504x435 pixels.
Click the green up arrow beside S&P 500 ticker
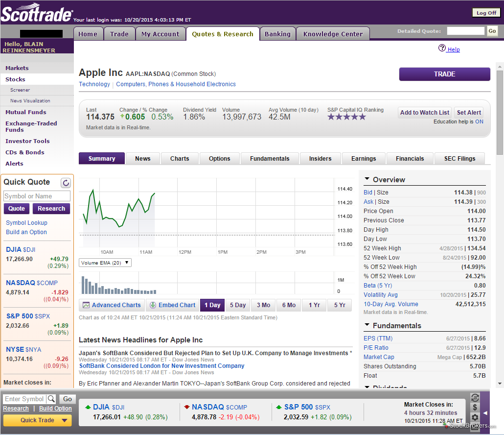[x=279, y=407]
